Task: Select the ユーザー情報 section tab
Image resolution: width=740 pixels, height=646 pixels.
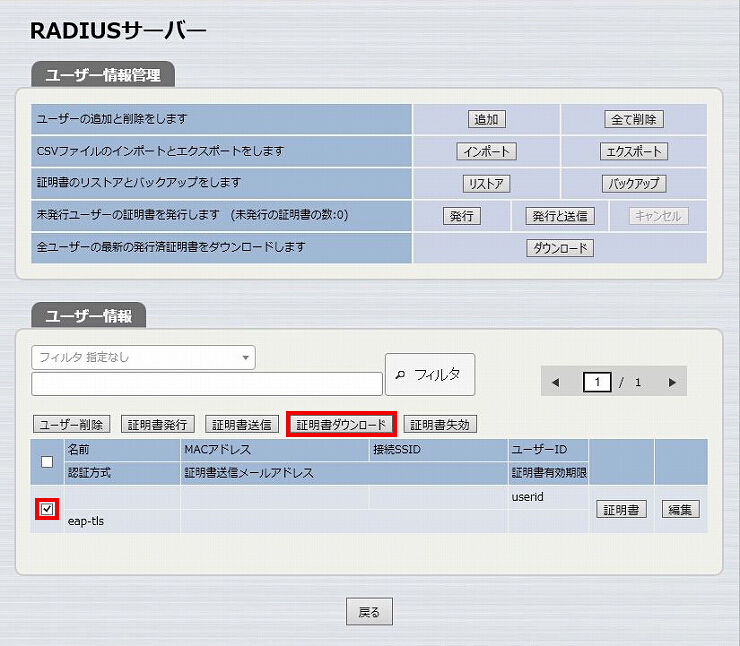Action: tap(89, 316)
